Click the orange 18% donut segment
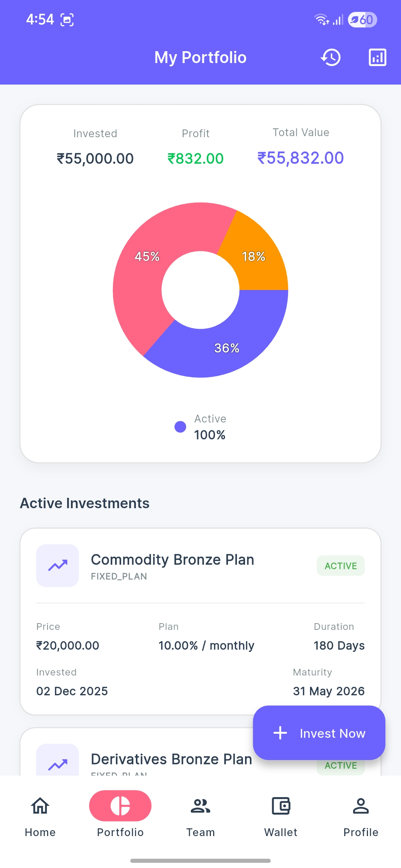The width and height of the screenshot is (401, 868). click(256, 256)
